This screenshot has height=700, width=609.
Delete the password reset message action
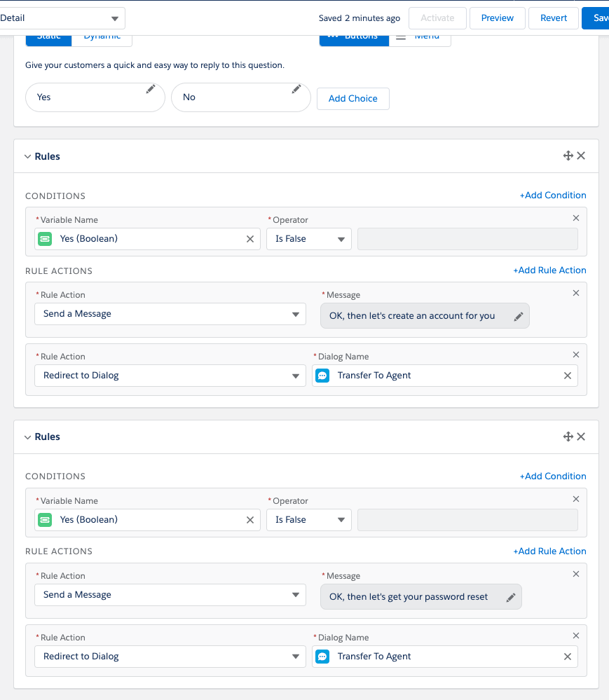coord(576,574)
